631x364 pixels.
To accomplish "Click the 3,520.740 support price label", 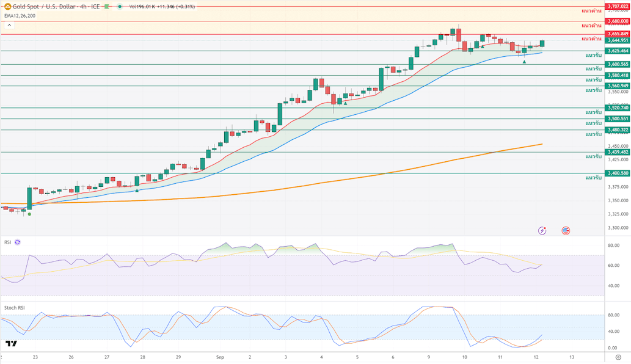I will tap(618, 107).
